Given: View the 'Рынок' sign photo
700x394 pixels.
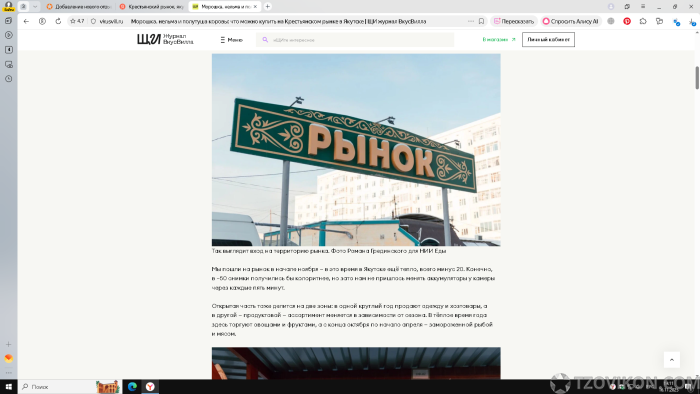Looking at the screenshot, I should click(356, 150).
